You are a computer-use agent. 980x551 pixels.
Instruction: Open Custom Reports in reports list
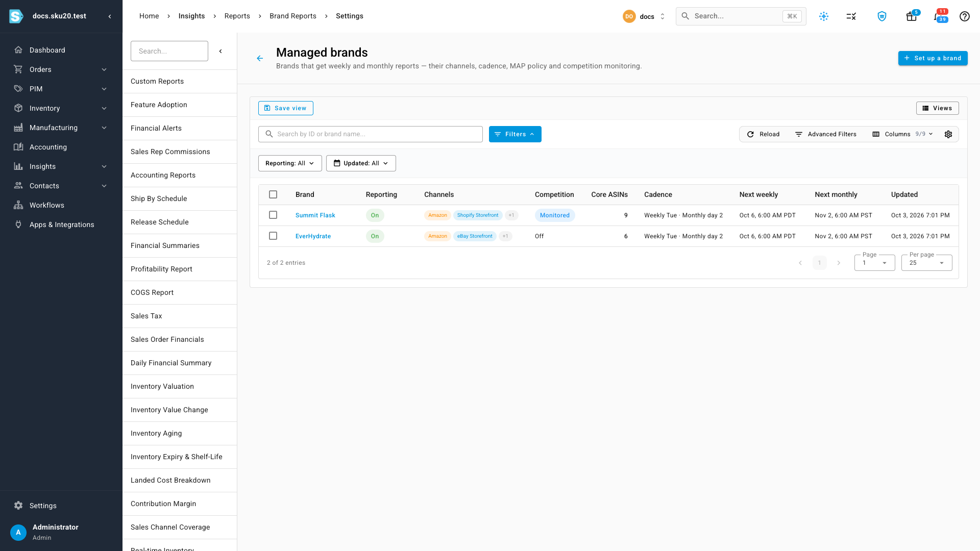[x=180, y=82]
